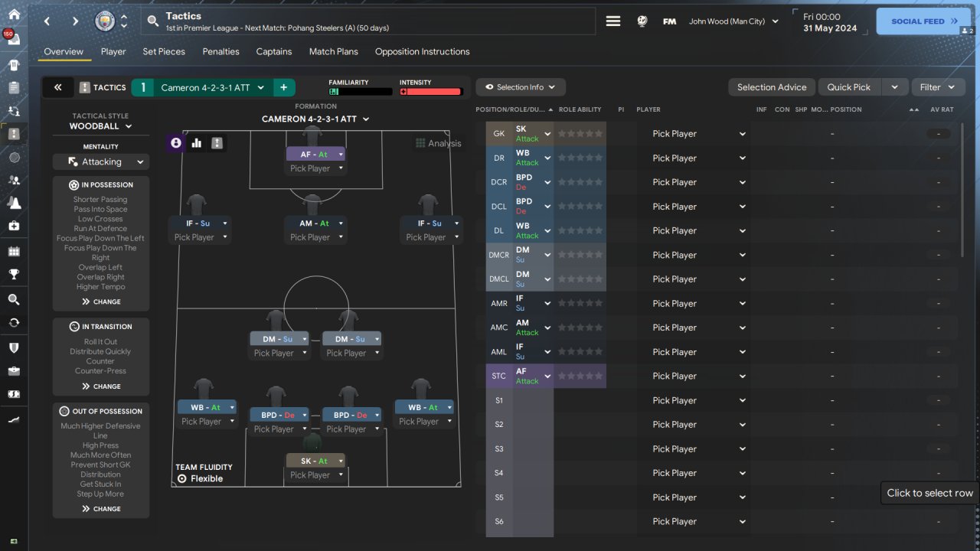Image resolution: width=980 pixels, height=551 pixels.
Task: Switch to the Set Pieces tab
Action: [164, 52]
